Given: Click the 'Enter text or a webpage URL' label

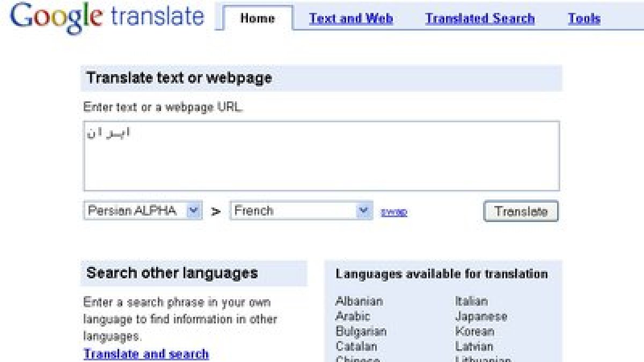Looking at the screenshot, I should (x=163, y=107).
